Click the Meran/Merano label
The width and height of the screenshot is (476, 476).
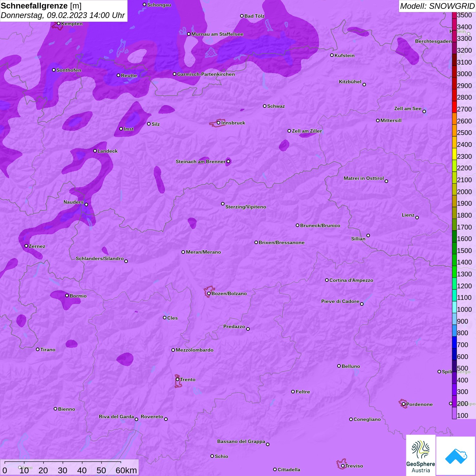pyautogui.click(x=203, y=252)
